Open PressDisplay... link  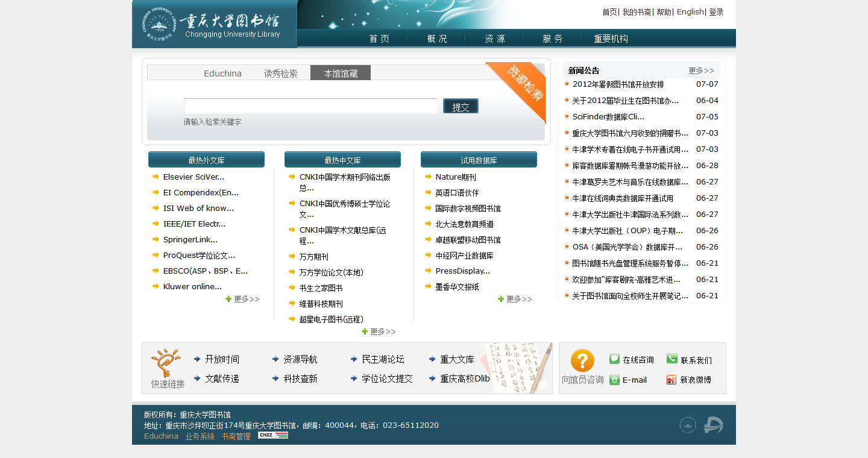click(463, 271)
